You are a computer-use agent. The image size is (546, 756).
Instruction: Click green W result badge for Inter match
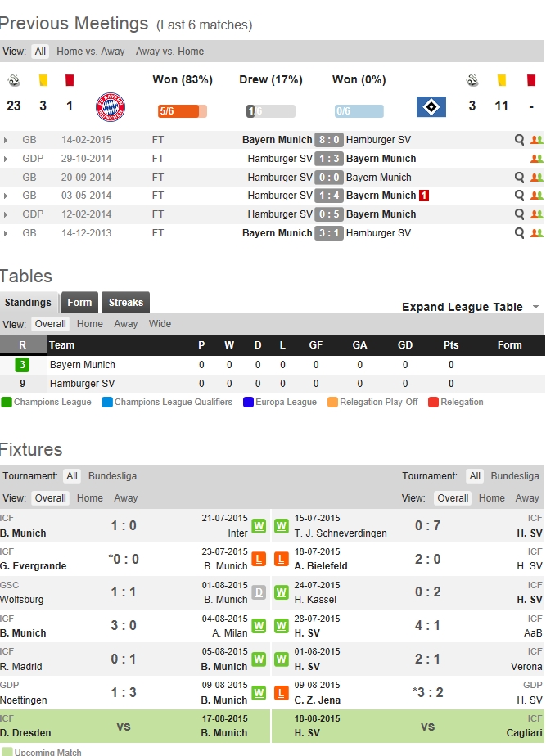pos(259,526)
